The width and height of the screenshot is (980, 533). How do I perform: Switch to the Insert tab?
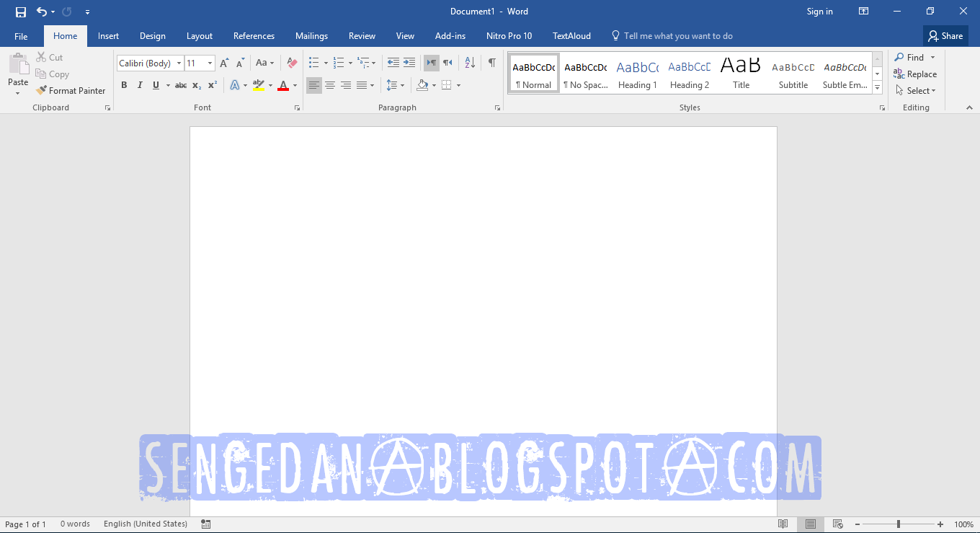[109, 36]
